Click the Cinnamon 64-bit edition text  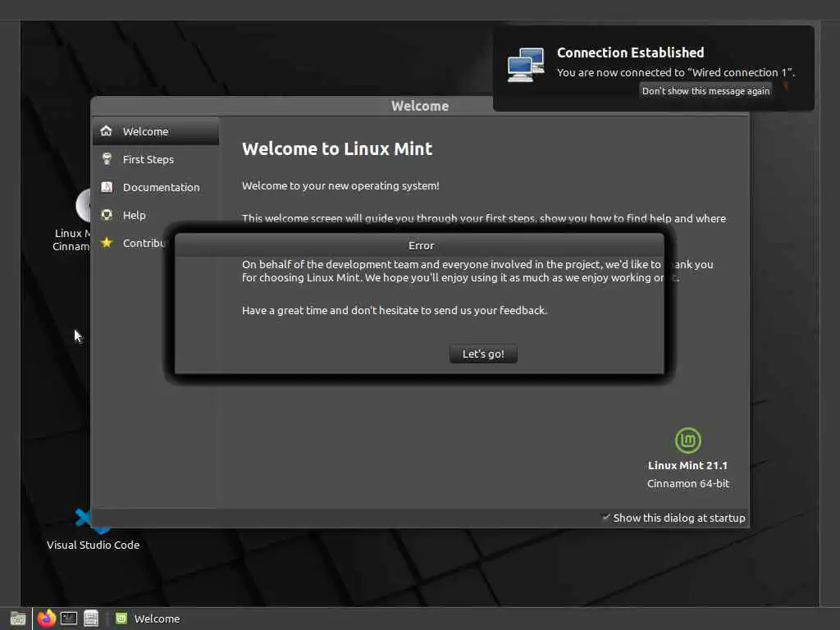pos(688,483)
